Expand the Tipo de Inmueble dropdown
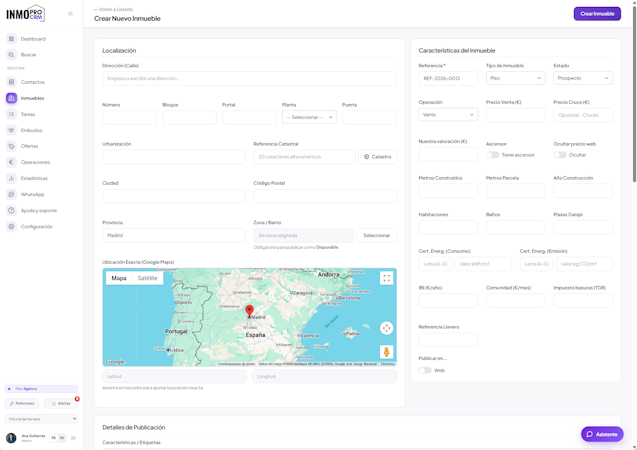This screenshot has width=637, height=450. (x=516, y=78)
